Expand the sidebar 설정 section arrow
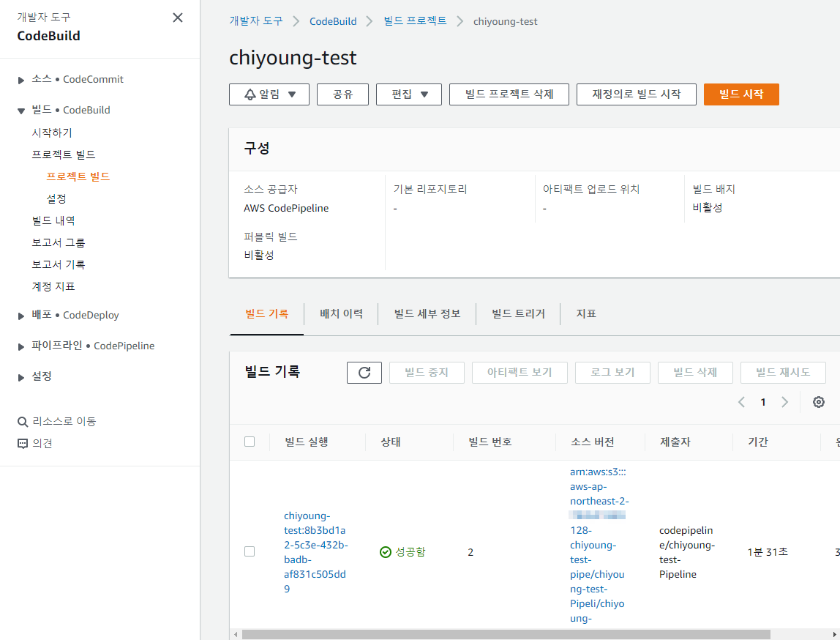Viewport: 840px width, 640px height. click(x=21, y=377)
